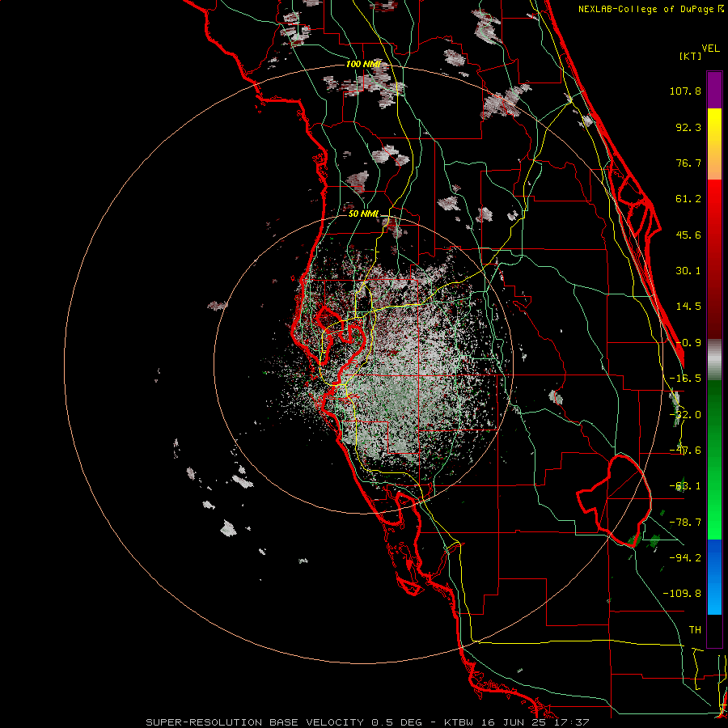Viewport: 728px width, 728px height.
Task: Click the -47.6 velocity scale value
Action: tap(685, 451)
